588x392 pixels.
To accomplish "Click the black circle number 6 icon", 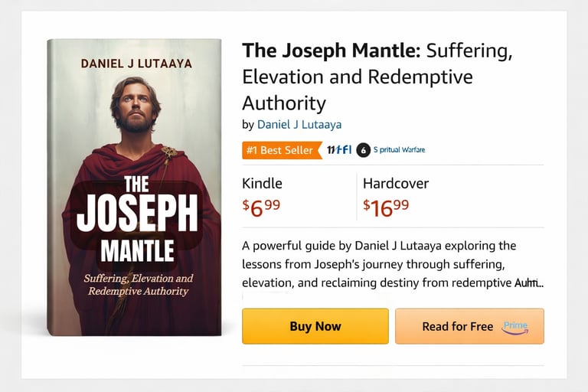I will 363,150.
